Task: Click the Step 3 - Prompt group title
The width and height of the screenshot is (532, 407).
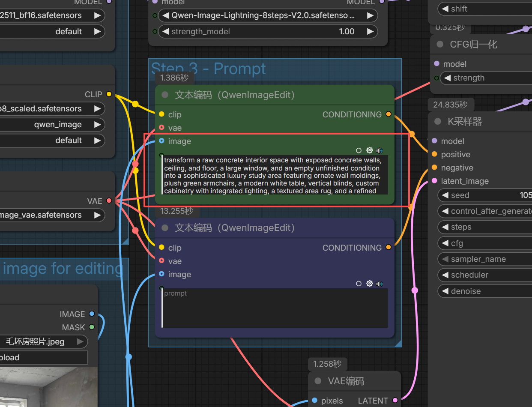Action: tap(209, 69)
